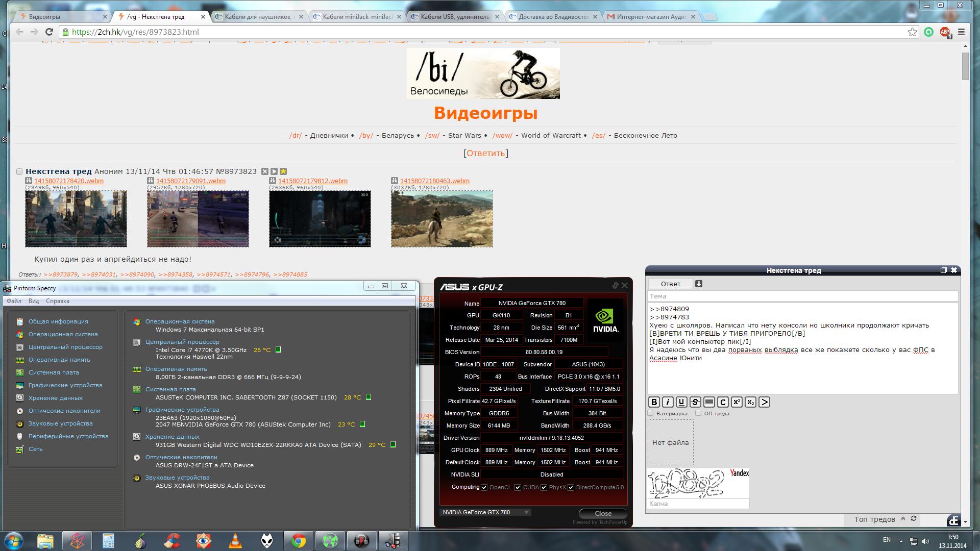Add thread to favorites with star icon

pyautogui.click(x=283, y=171)
